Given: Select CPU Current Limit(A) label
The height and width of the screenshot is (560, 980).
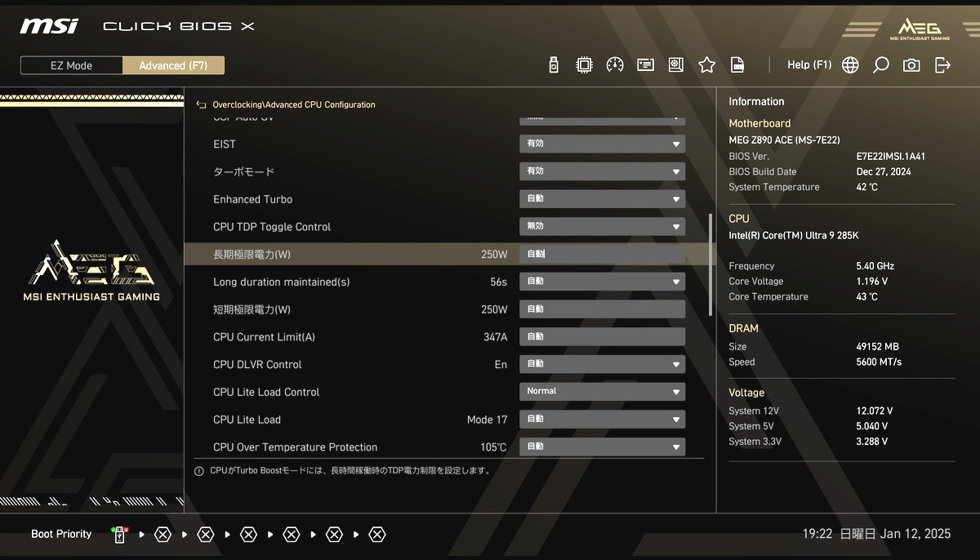Looking at the screenshot, I should 264,337.
